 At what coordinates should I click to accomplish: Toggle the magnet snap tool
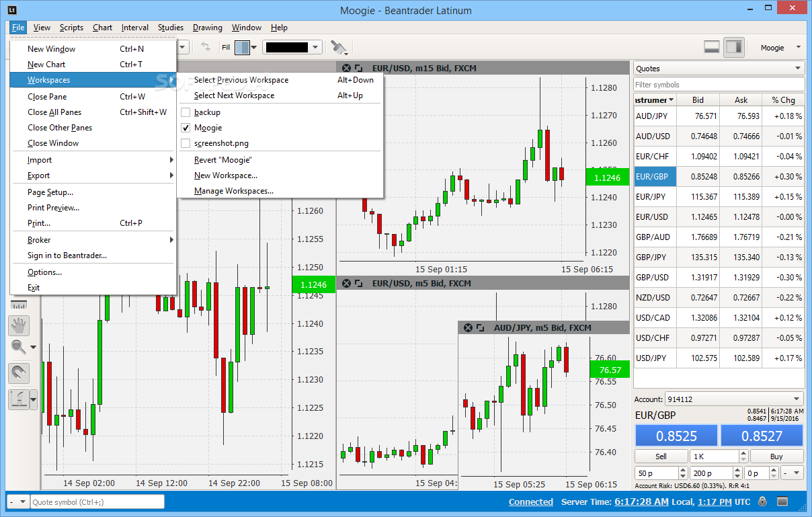19,372
